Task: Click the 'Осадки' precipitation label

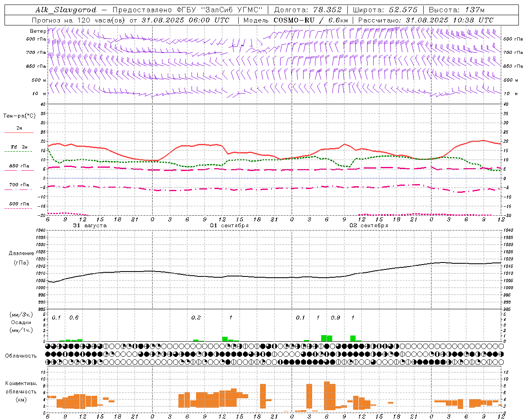Action: (21, 322)
